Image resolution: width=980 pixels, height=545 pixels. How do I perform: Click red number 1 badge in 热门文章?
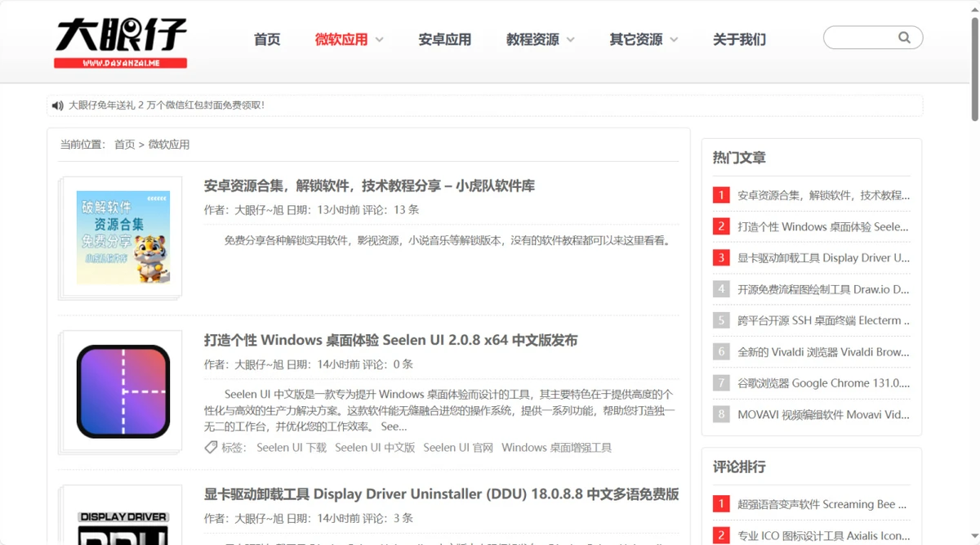pos(720,195)
